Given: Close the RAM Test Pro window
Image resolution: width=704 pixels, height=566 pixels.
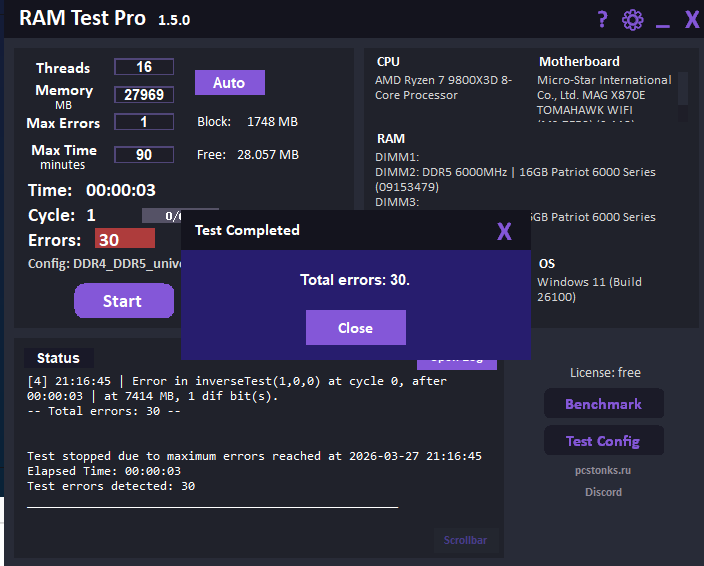Looking at the screenshot, I should pos(692,20).
